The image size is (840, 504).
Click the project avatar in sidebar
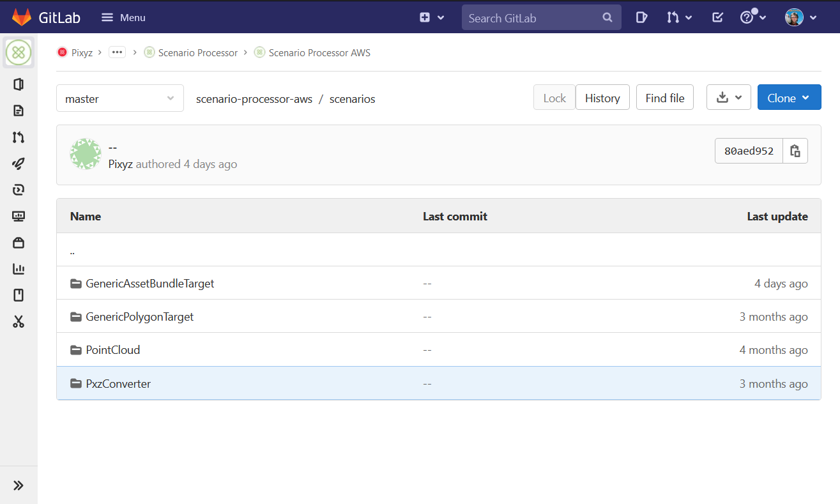pyautogui.click(x=19, y=52)
